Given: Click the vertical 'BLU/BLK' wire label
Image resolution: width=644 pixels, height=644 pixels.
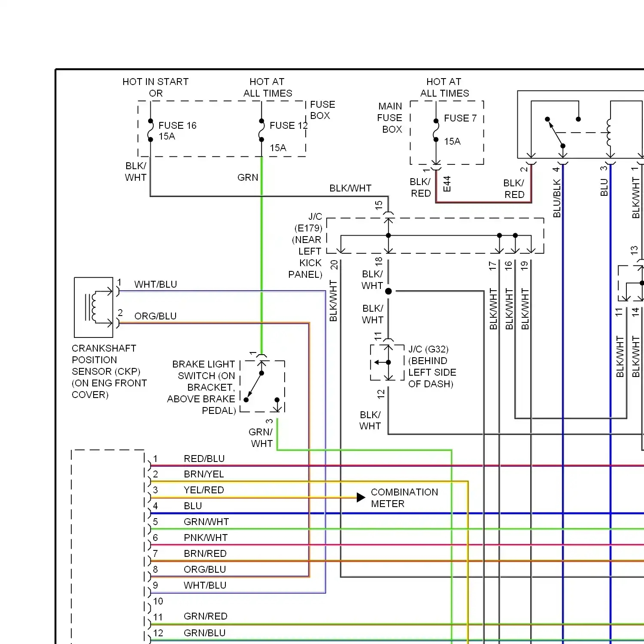Looking at the screenshot, I should pyautogui.click(x=557, y=198).
